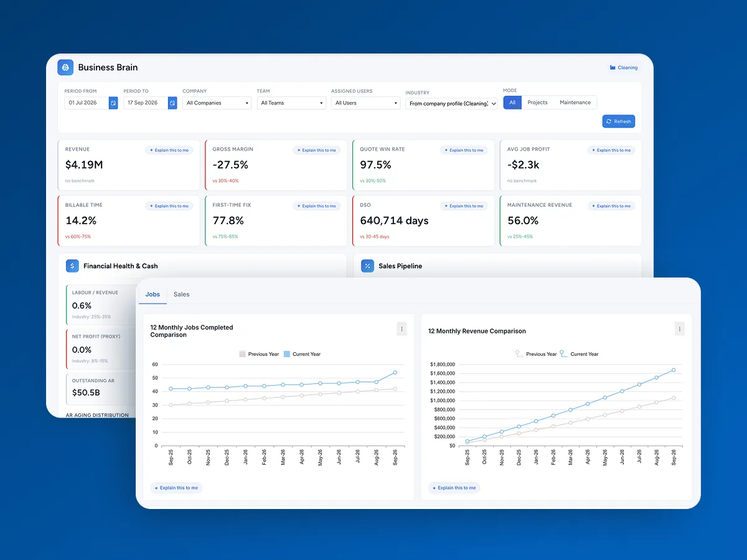Click the Sep-26 point on Revenue current year line
Image resolution: width=747 pixels, height=560 pixels.
point(673,370)
